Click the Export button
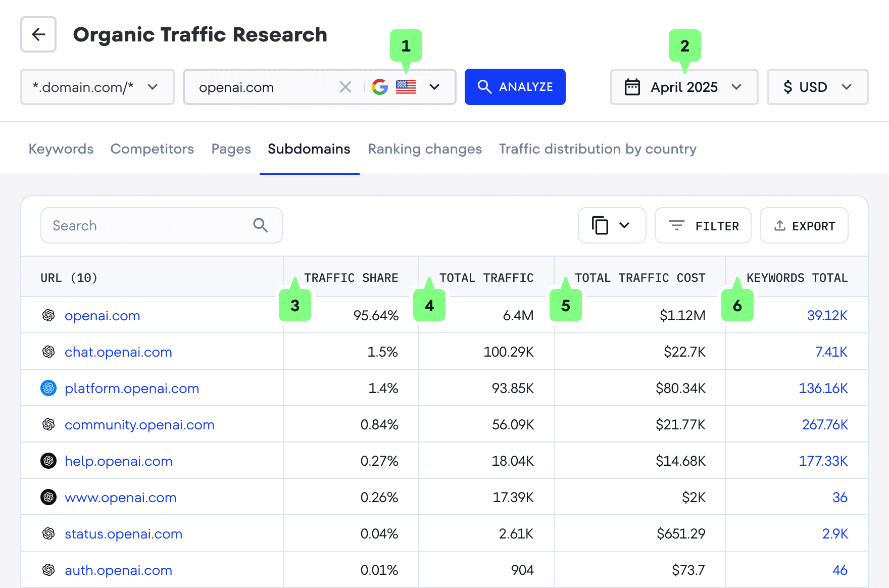 click(x=804, y=226)
